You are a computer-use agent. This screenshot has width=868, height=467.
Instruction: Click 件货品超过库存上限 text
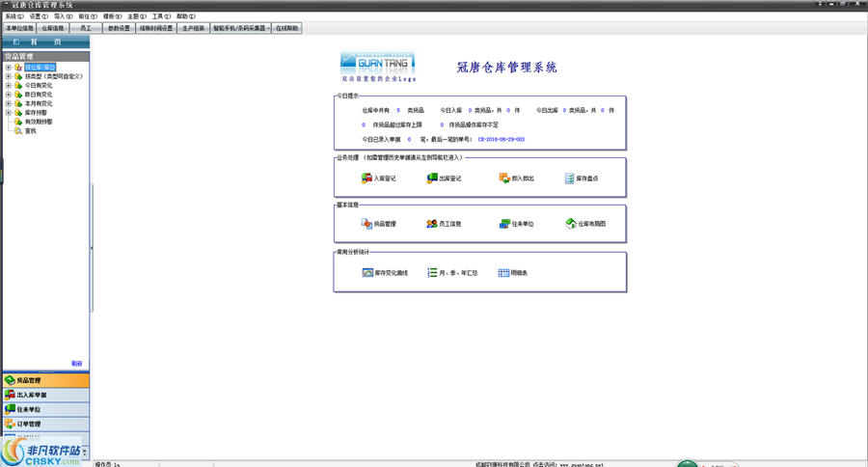pos(397,125)
